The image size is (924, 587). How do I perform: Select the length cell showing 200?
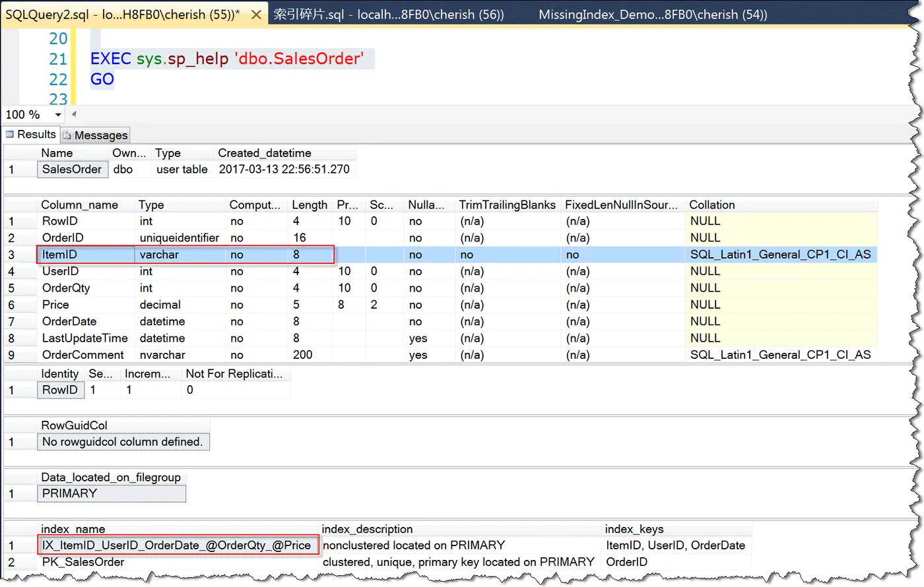[311, 355]
